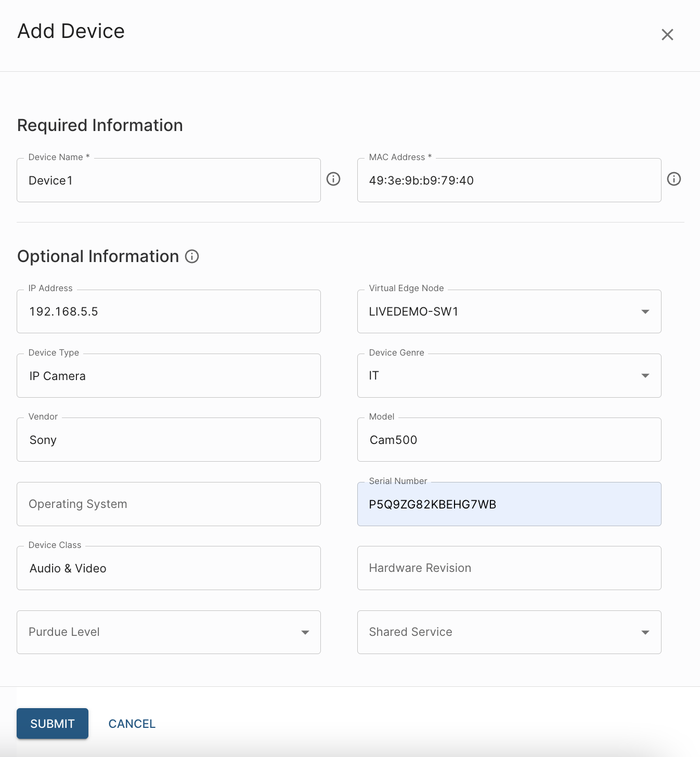700x757 pixels.
Task: Click the Serial Number input field
Action: point(509,504)
